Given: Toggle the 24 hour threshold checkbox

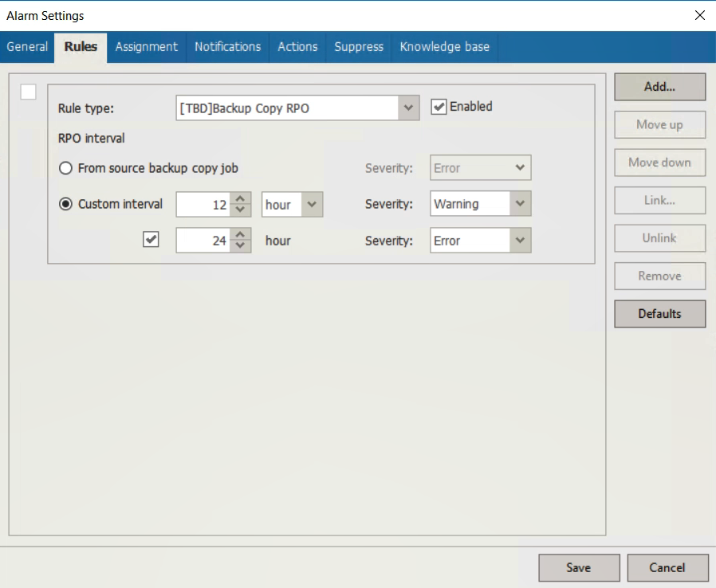Looking at the screenshot, I should (151, 239).
